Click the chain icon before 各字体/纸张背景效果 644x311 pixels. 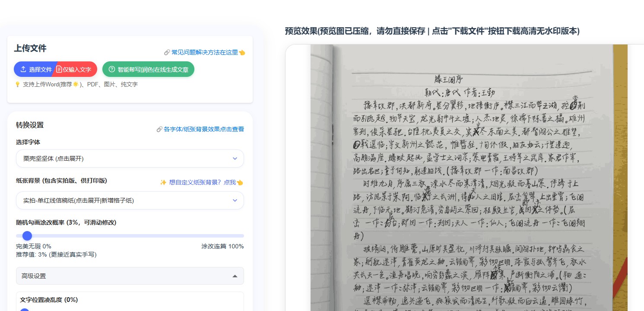(x=159, y=129)
